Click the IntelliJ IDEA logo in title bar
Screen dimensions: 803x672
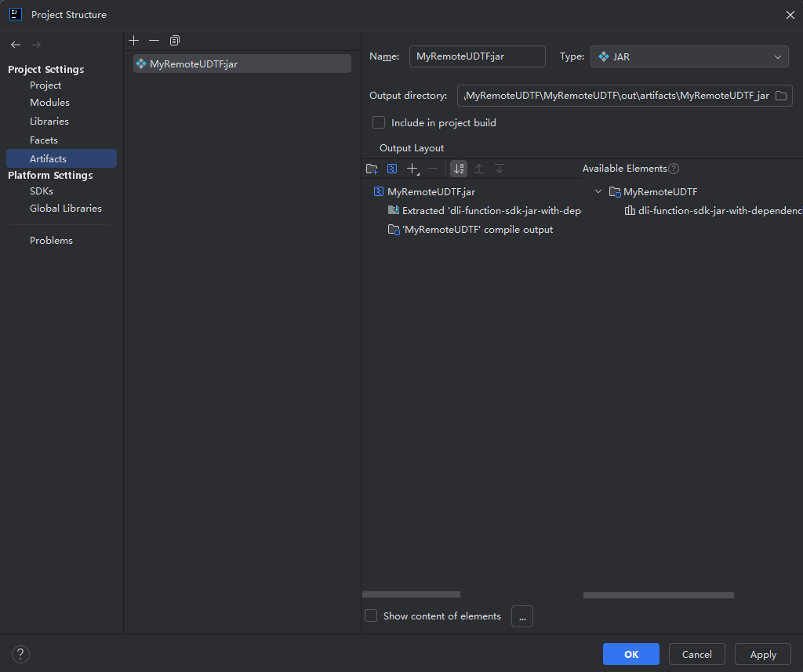[16, 14]
